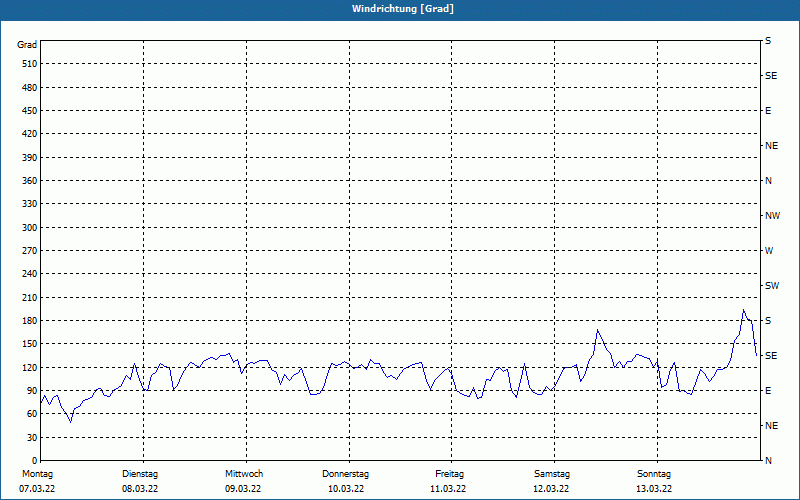
Task: Click the '210' y-axis label
Action: pos(30,297)
